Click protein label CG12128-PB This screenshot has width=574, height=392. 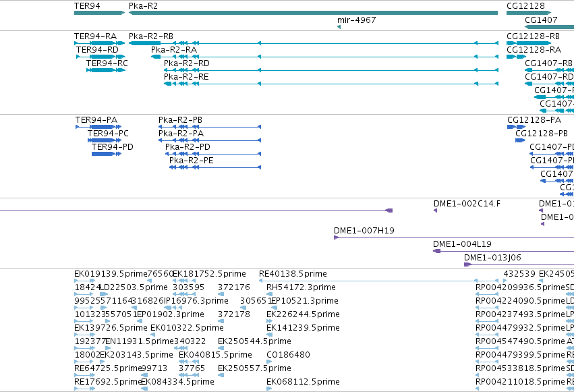coord(542,134)
